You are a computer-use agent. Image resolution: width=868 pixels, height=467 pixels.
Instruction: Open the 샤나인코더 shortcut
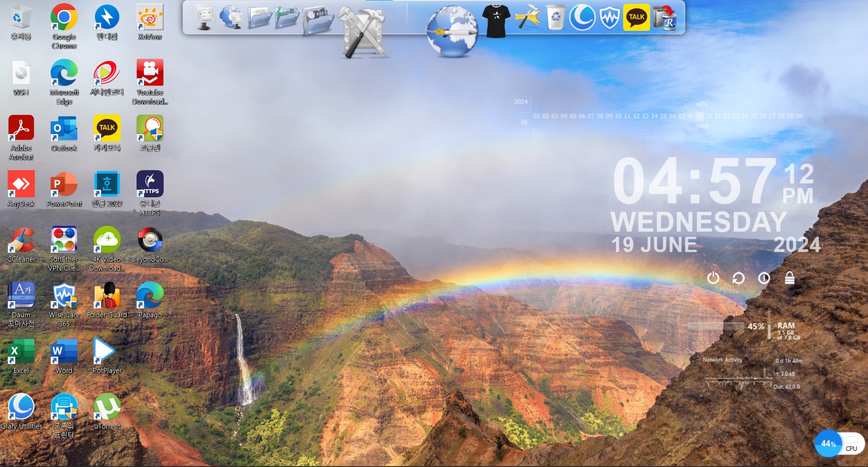[x=107, y=78]
